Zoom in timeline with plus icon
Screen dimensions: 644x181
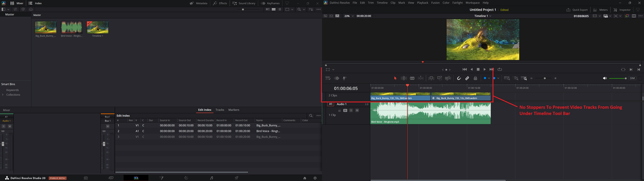[x=555, y=78]
